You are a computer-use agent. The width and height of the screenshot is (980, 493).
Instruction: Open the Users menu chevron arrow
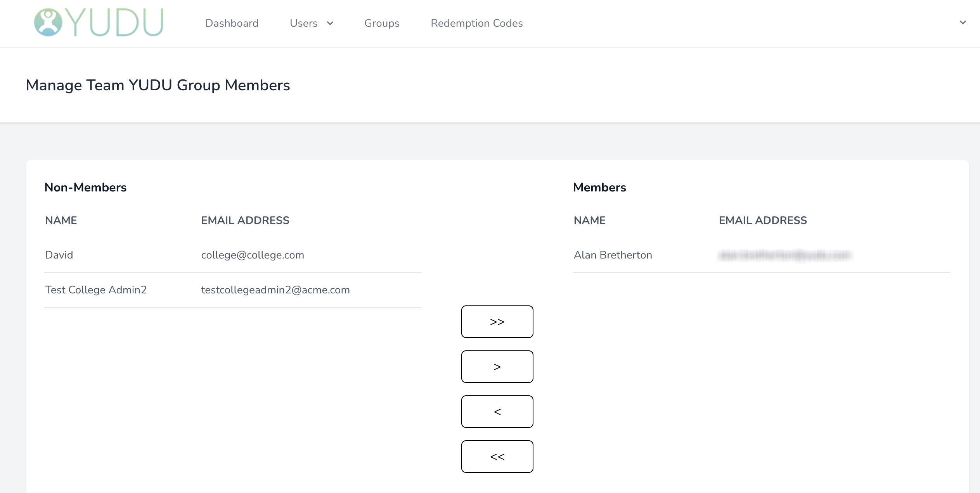pyautogui.click(x=330, y=23)
